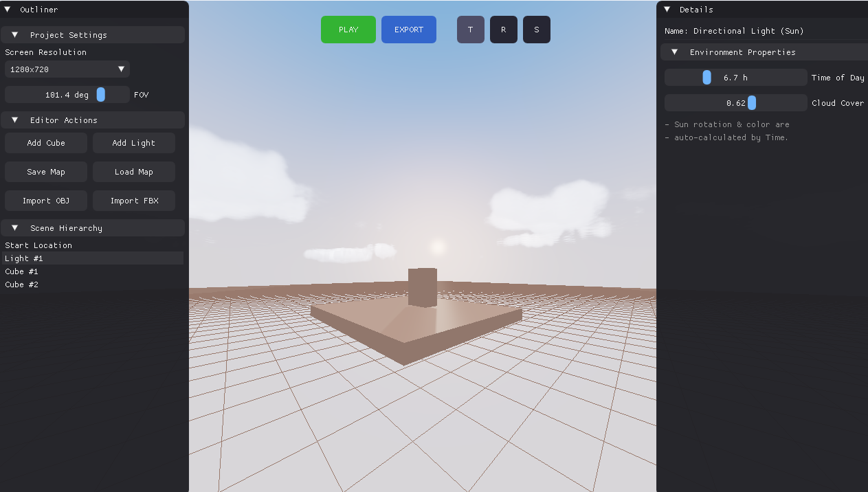
Task: Click the Cloud Cover slider handle
Action: point(751,103)
